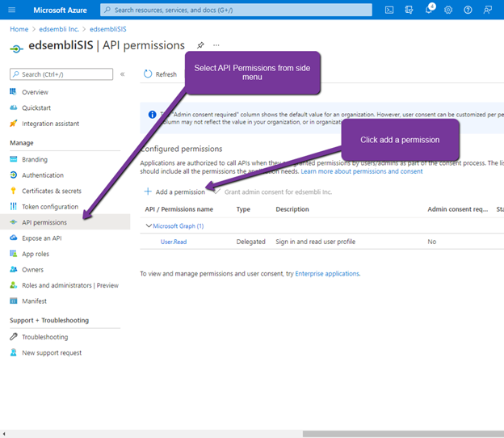Click the Refresh icon

(x=148, y=74)
